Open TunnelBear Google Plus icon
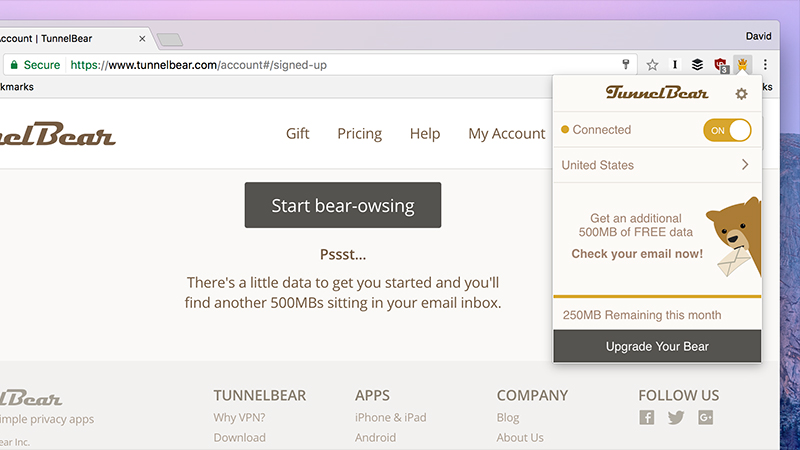800x450 pixels. 706,417
